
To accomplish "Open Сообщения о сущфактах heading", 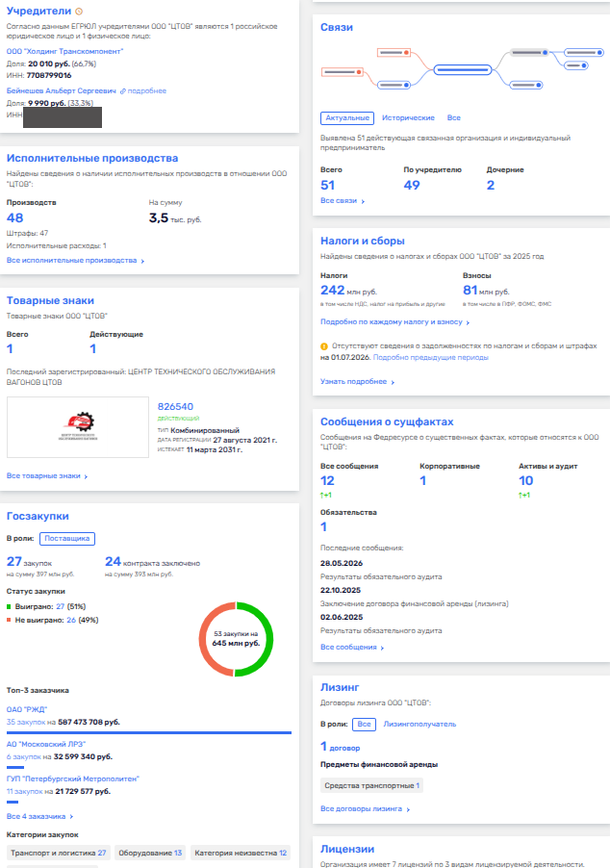I will 387,421.
